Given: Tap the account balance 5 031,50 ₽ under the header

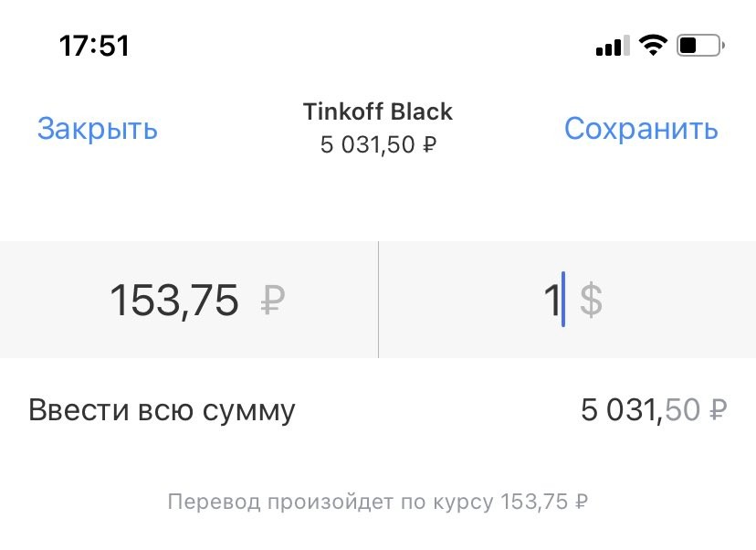Looking at the screenshot, I should tap(377, 144).
